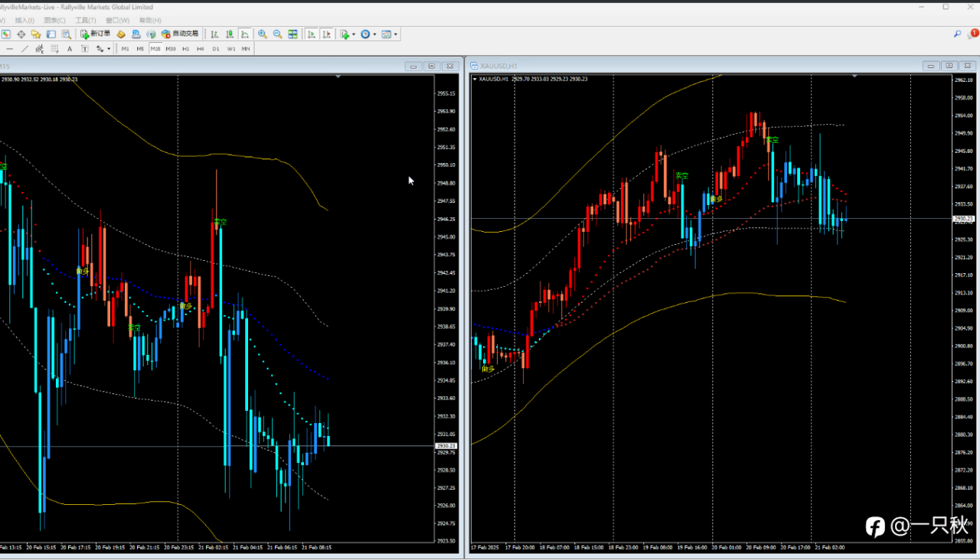Expand the indicators list dropdown arrow
The height and width of the screenshot is (560, 980).
click(353, 34)
